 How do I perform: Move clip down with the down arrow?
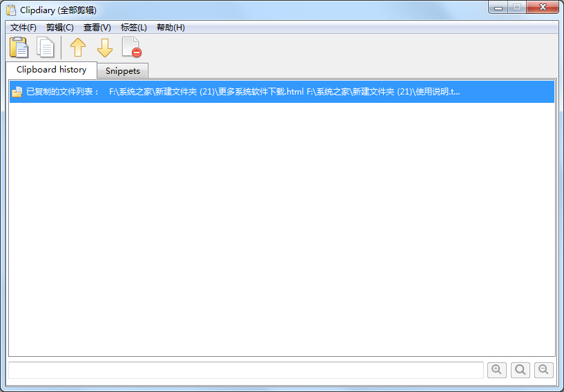105,48
